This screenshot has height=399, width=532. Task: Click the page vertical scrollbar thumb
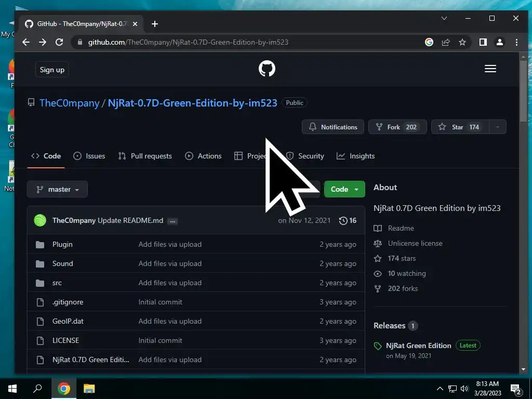point(523,91)
